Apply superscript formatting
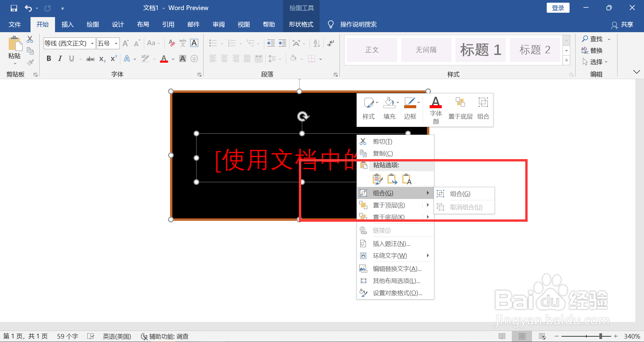Screen dimensions: 644x342 click(114, 58)
